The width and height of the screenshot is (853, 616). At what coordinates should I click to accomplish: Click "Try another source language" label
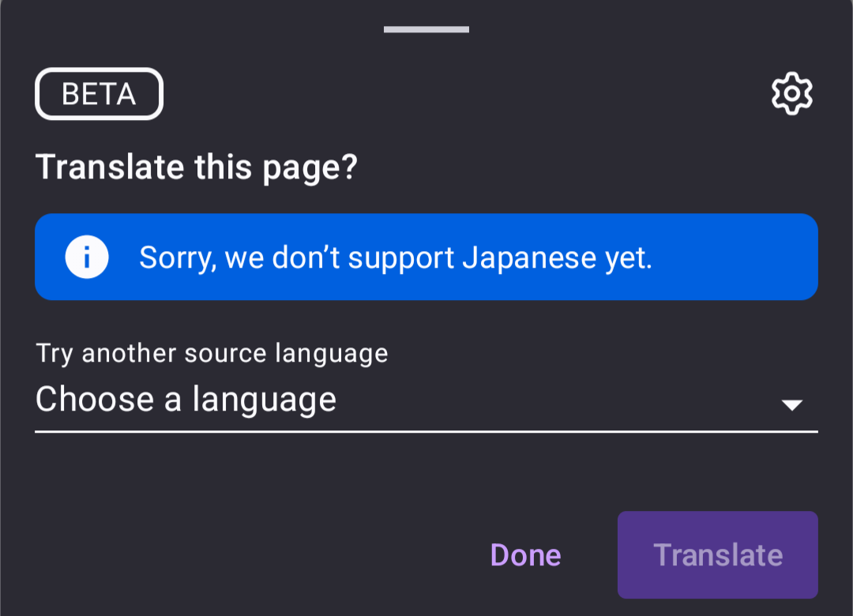212,354
